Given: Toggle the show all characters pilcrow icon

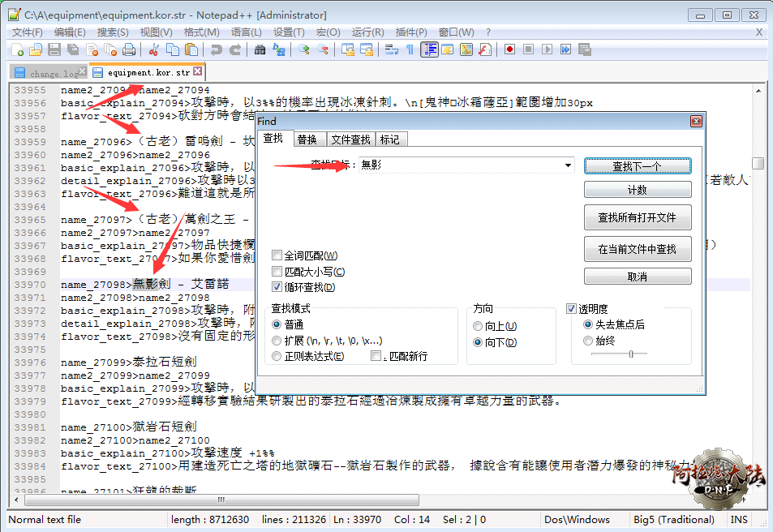Looking at the screenshot, I should click(410, 50).
